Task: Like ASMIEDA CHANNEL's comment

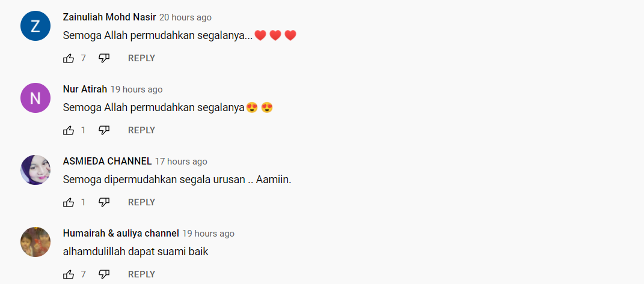Action: (x=69, y=202)
